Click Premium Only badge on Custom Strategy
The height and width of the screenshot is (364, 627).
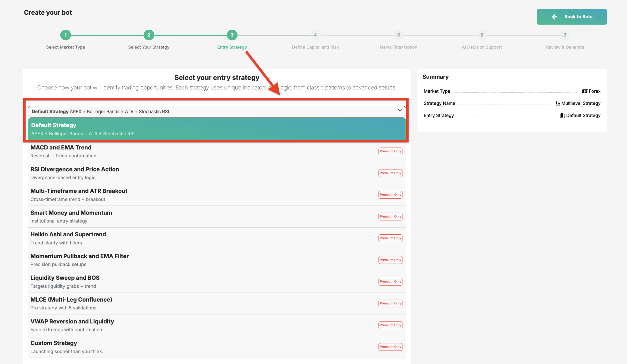click(390, 347)
